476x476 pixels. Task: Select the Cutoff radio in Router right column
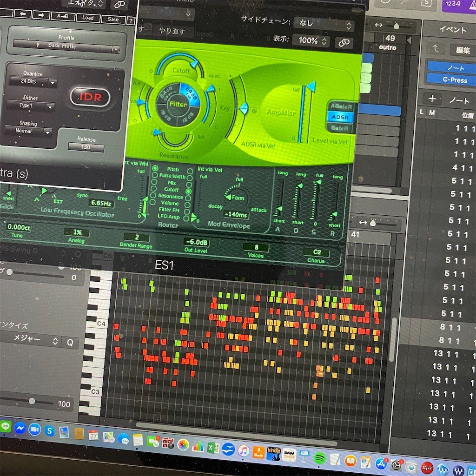tap(189, 192)
